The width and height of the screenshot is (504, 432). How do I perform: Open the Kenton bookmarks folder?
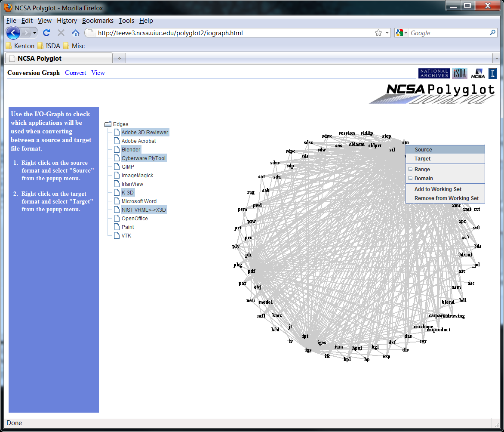(20, 46)
